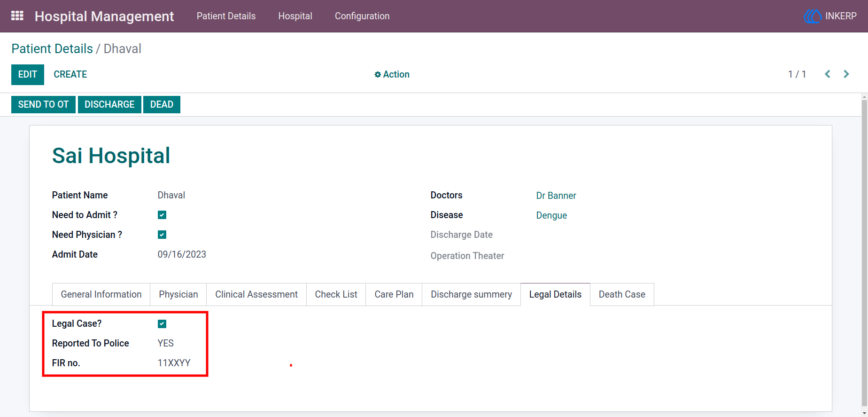Click the 1 / 1 record pager

coord(797,74)
